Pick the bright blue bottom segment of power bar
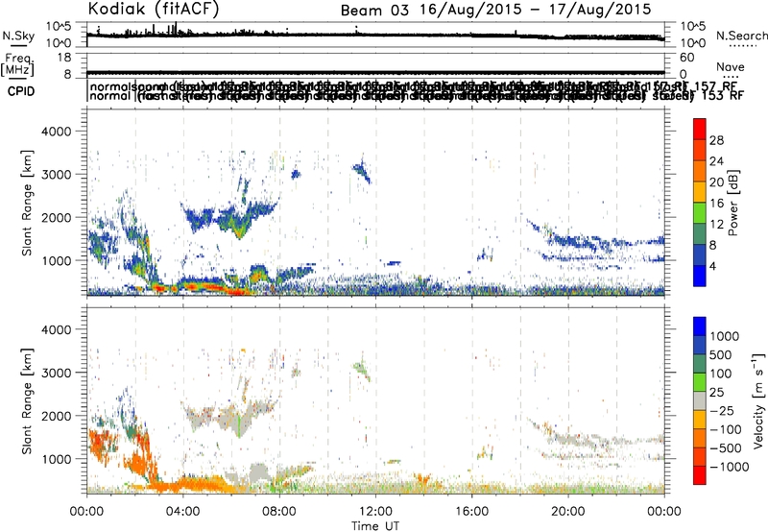 (700, 276)
